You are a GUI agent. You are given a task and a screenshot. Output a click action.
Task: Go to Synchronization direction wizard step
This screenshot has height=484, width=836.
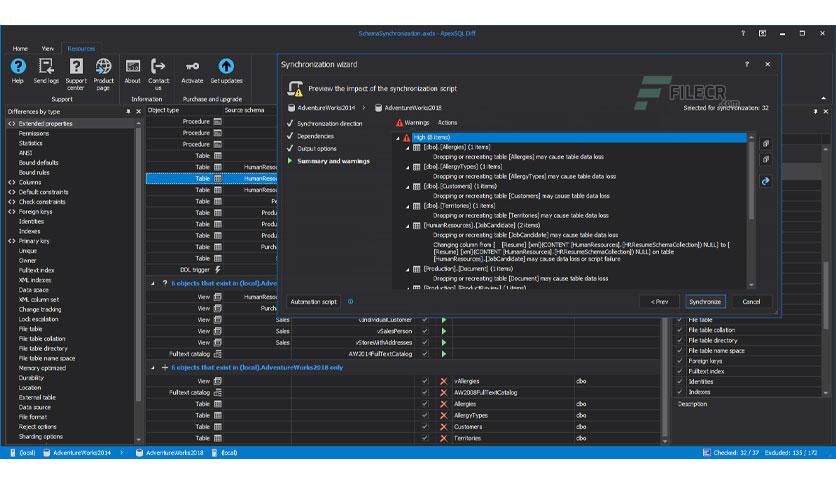(x=329, y=124)
